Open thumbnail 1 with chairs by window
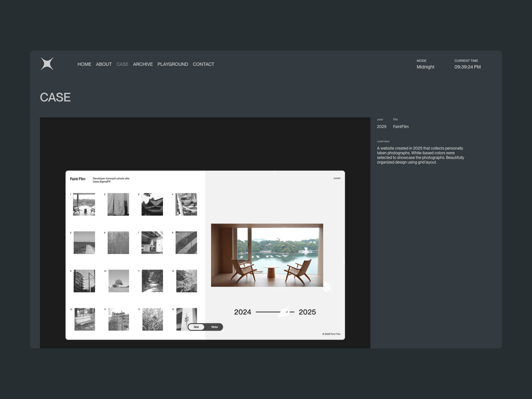The height and width of the screenshot is (399, 532). pos(84,204)
